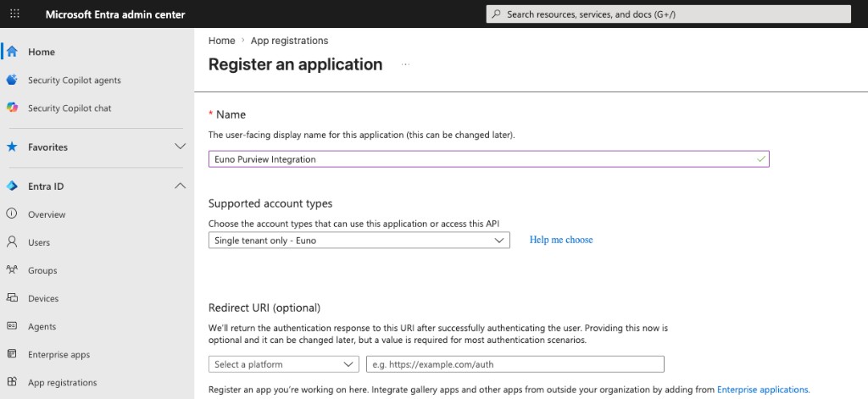Click the search resources box
This screenshot has width=868, height=399.
668,14
